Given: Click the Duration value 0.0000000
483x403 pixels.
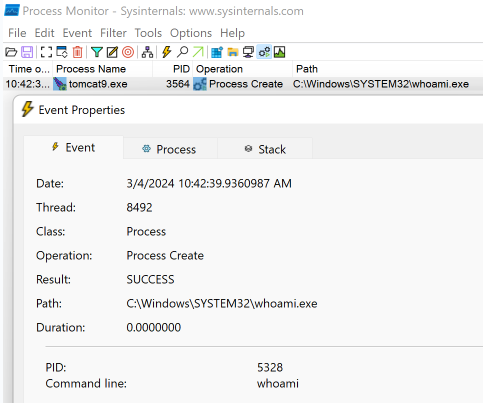Looking at the screenshot, I should [x=154, y=327].
